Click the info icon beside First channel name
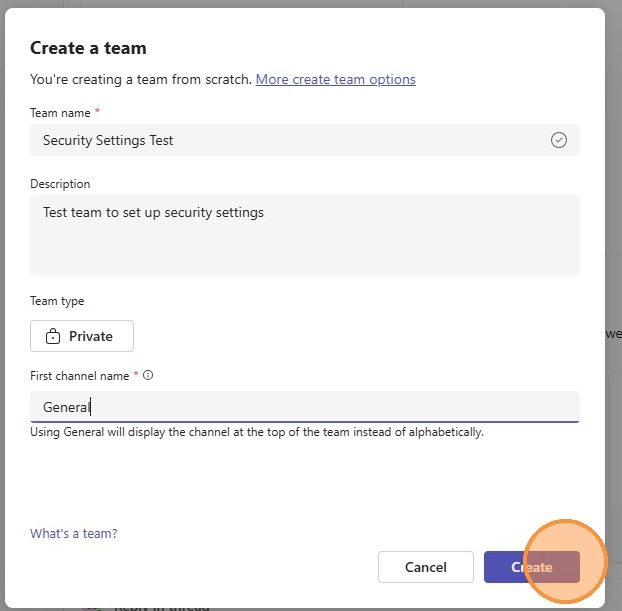The height and width of the screenshot is (611, 622). pos(148,376)
